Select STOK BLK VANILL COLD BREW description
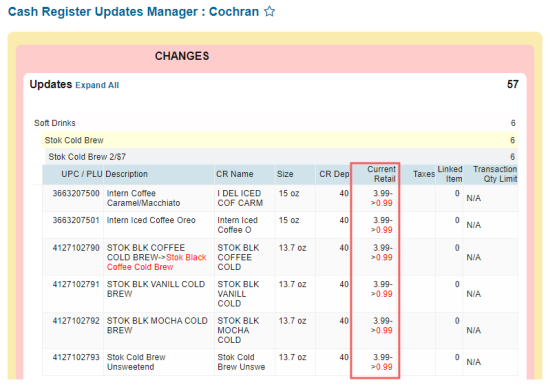 click(x=156, y=289)
